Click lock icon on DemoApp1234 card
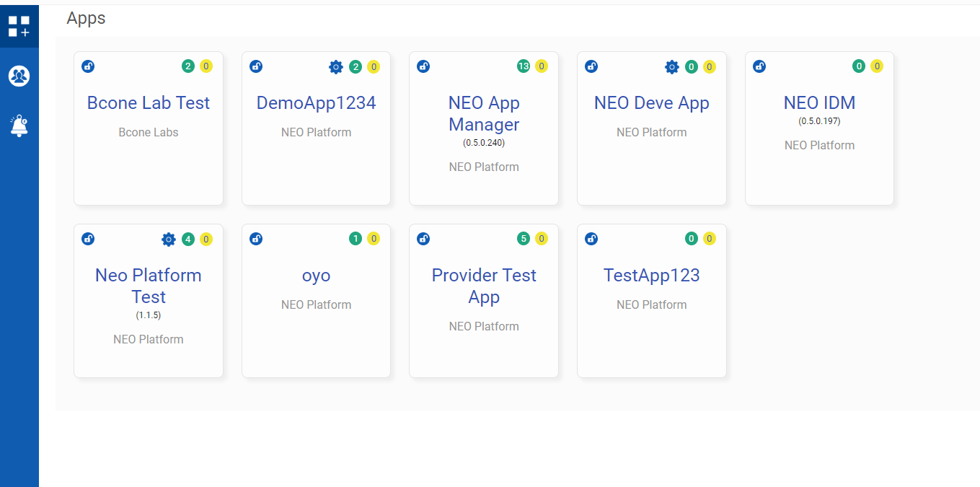Screen dimensions: 980x487 tap(256, 66)
